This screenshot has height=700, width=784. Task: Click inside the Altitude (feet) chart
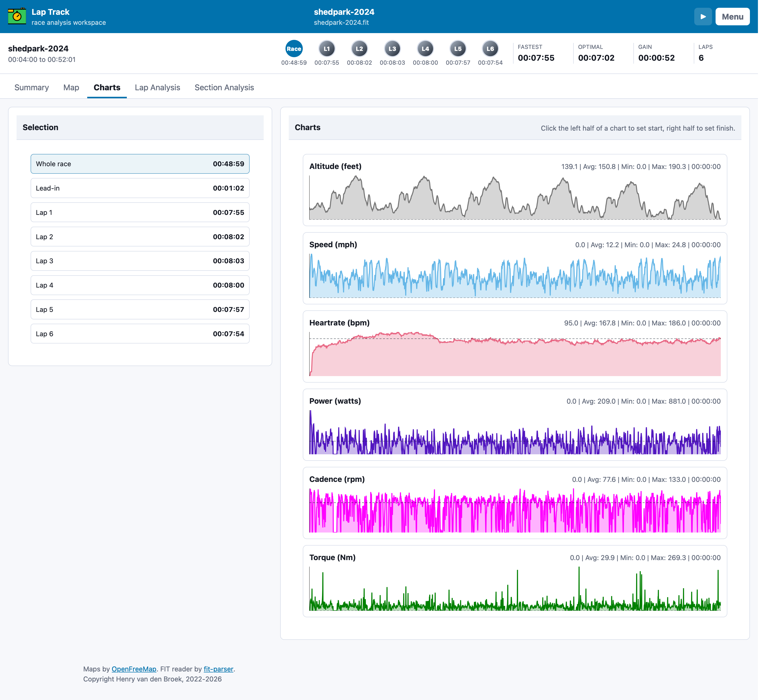pyautogui.click(x=515, y=198)
